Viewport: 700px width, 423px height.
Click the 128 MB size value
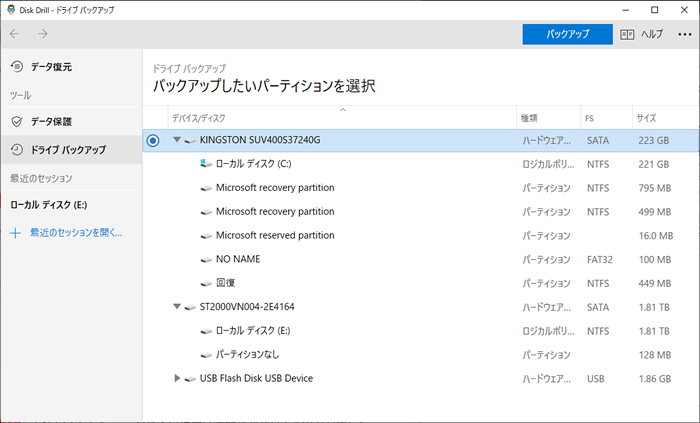655,355
